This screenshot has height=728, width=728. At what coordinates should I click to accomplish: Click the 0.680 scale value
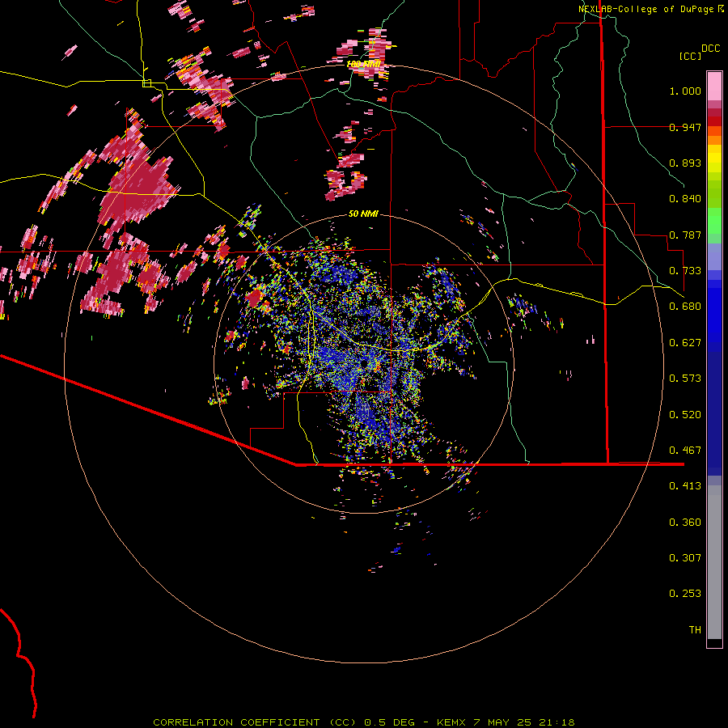click(x=685, y=307)
